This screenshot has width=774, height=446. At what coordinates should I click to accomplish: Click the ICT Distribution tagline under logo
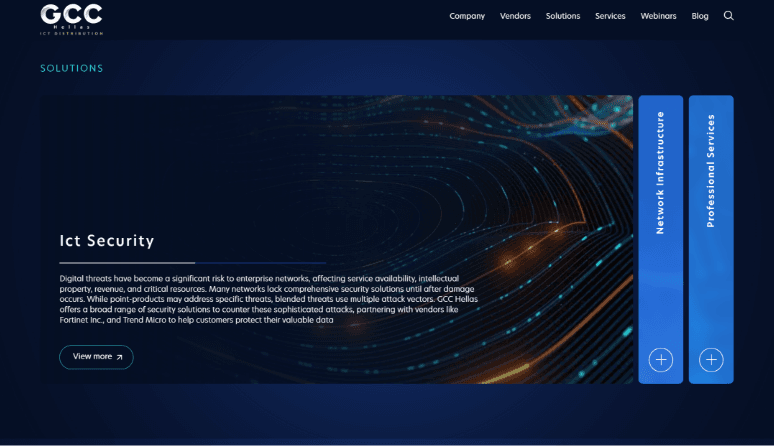click(x=71, y=33)
